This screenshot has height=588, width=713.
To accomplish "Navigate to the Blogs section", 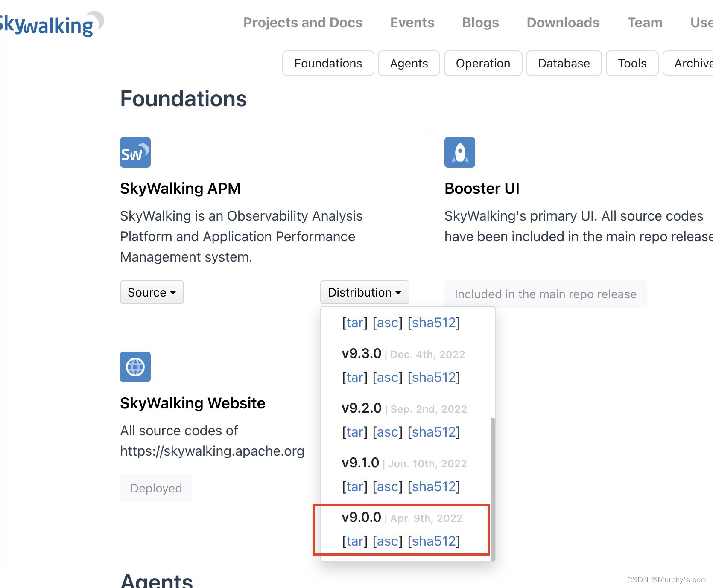I will 480,23.
